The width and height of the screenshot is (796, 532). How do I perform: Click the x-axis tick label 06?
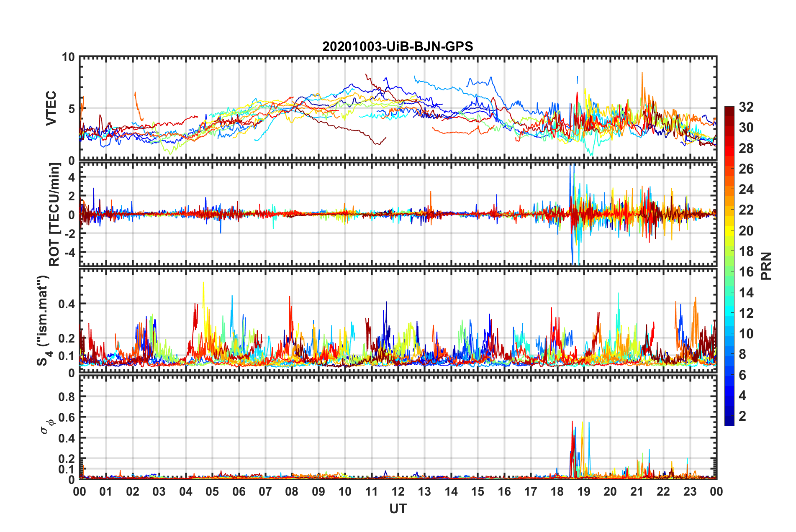[239, 491]
